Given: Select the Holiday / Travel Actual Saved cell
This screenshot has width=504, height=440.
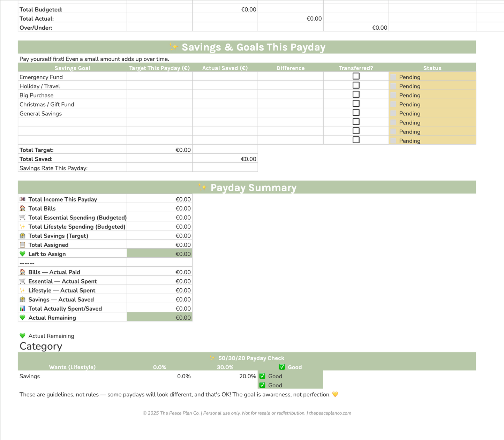Looking at the screenshot, I should (225, 85).
